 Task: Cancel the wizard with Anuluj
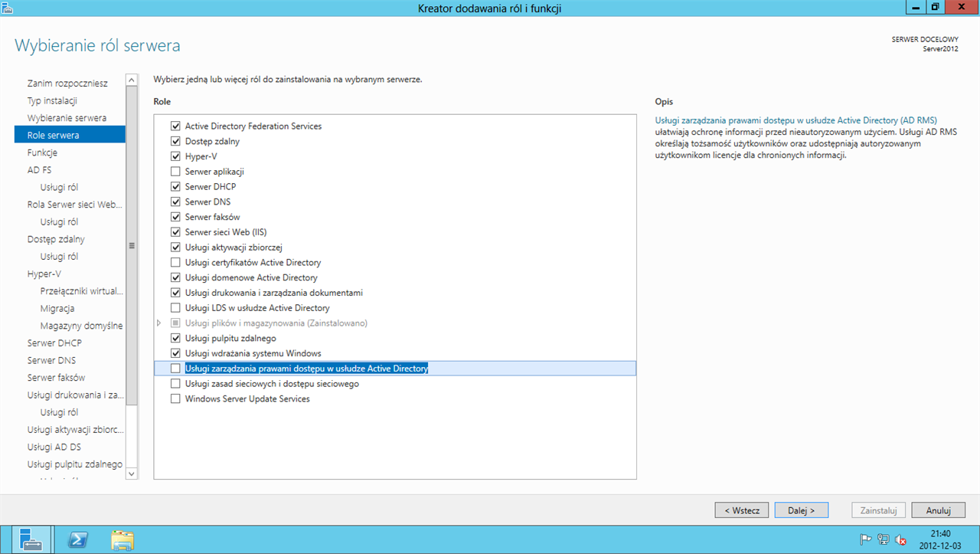click(938, 510)
